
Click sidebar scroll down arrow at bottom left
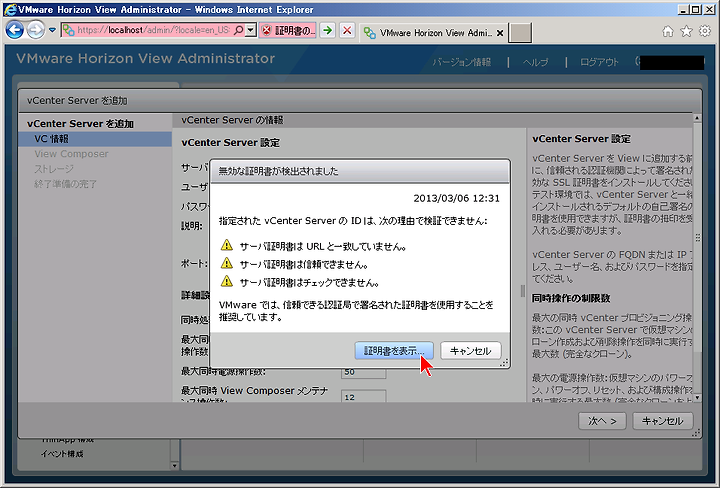point(174,466)
